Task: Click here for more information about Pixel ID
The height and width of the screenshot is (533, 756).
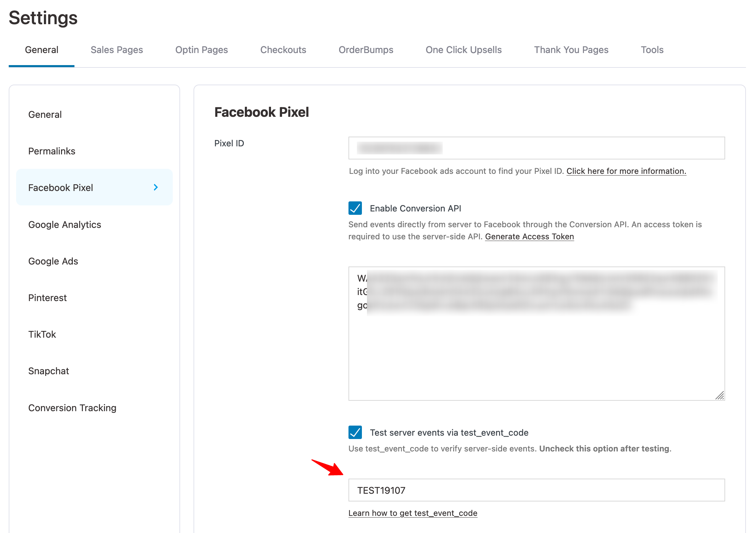Action: [x=626, y=171]
